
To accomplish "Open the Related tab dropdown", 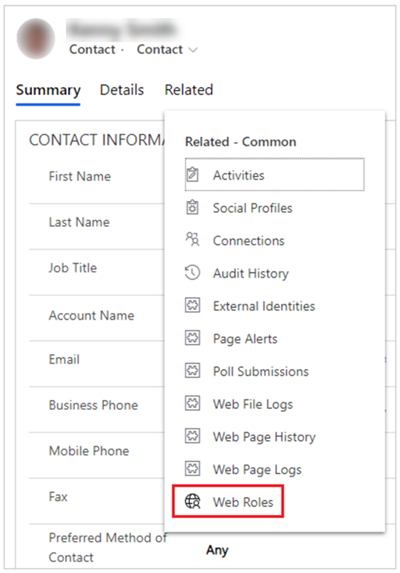I will 188,90.
